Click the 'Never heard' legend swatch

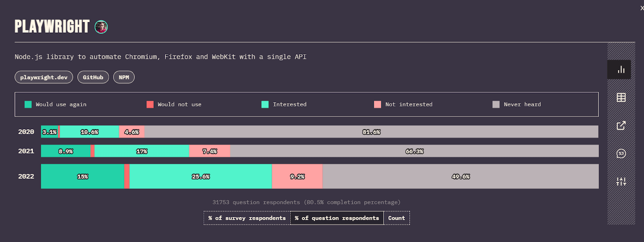tap(496, 105)
